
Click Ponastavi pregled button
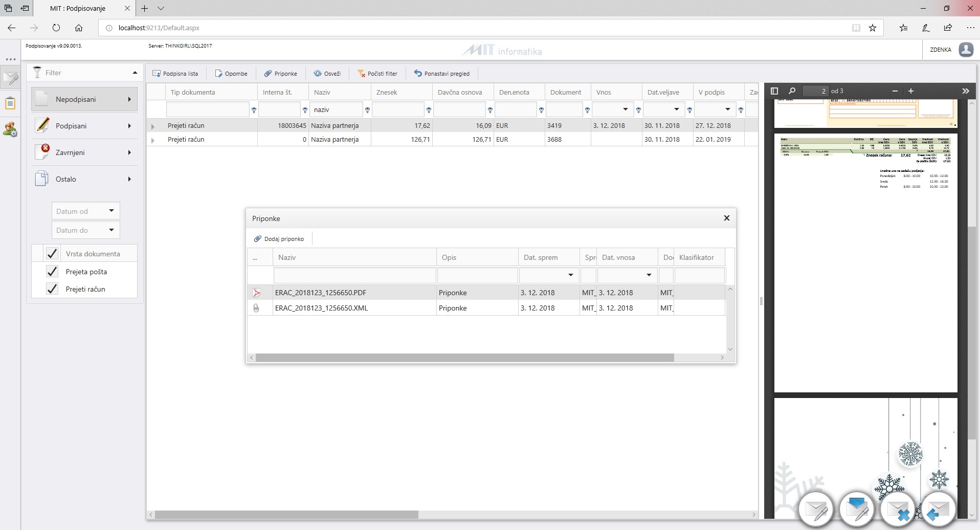click(x=442, y=74)
